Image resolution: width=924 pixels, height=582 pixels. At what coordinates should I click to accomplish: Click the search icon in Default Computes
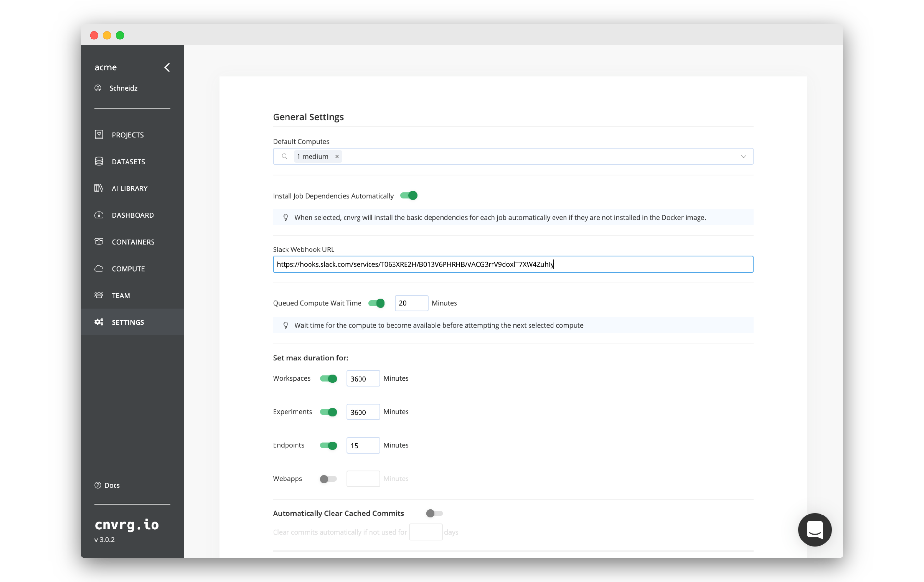click(284, 156)
